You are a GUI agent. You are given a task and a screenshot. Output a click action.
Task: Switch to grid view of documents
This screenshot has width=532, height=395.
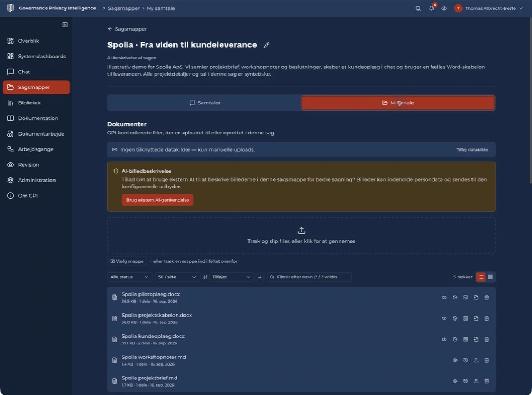click(x=490, y=277)
